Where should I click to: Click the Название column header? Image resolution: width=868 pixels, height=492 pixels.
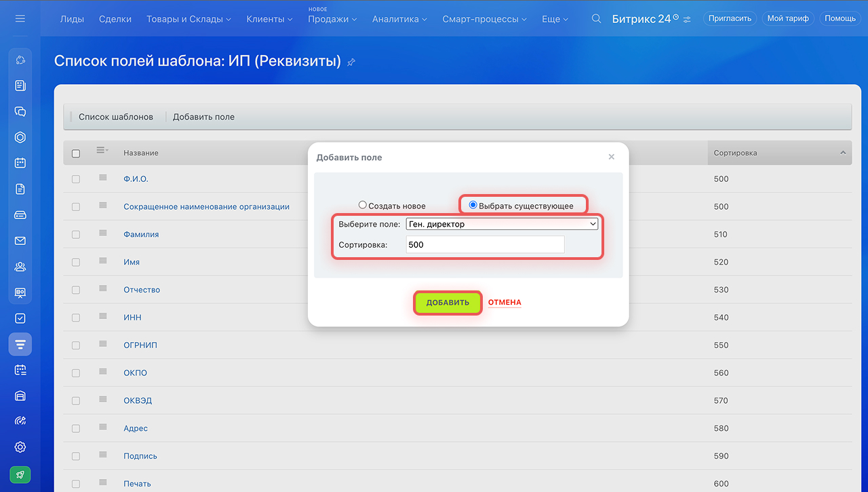[x=141, y=153]
